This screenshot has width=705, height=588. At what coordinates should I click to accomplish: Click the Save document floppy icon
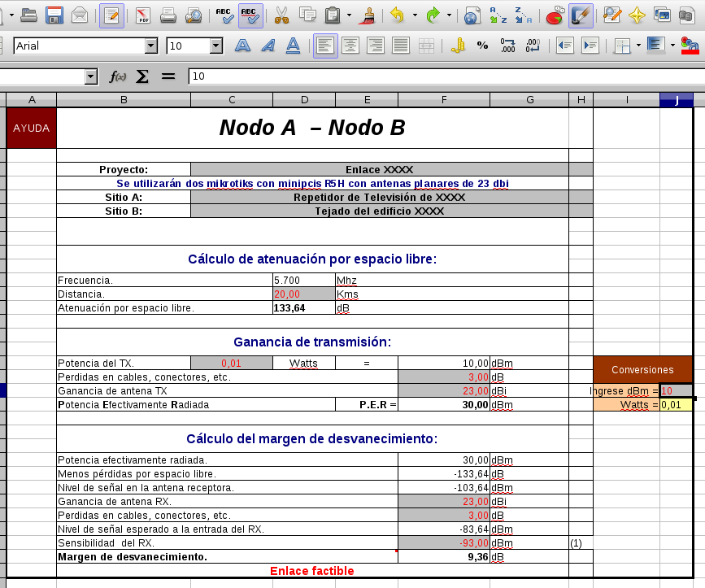pos(55,15)
